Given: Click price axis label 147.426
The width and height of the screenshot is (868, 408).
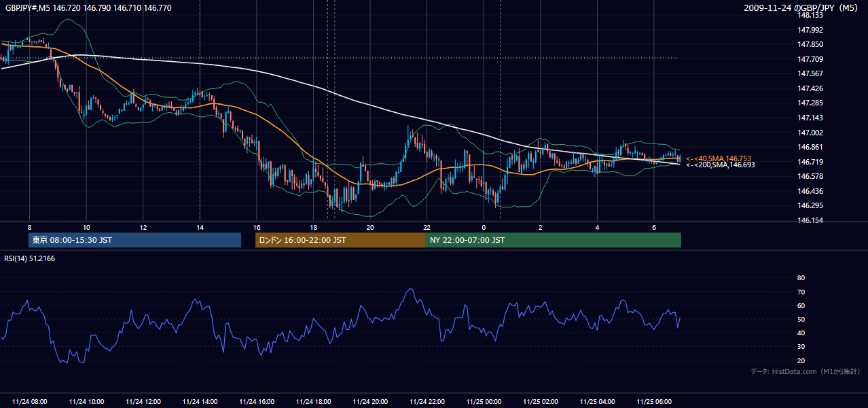Looking at the screenshot, I should 810,88.
